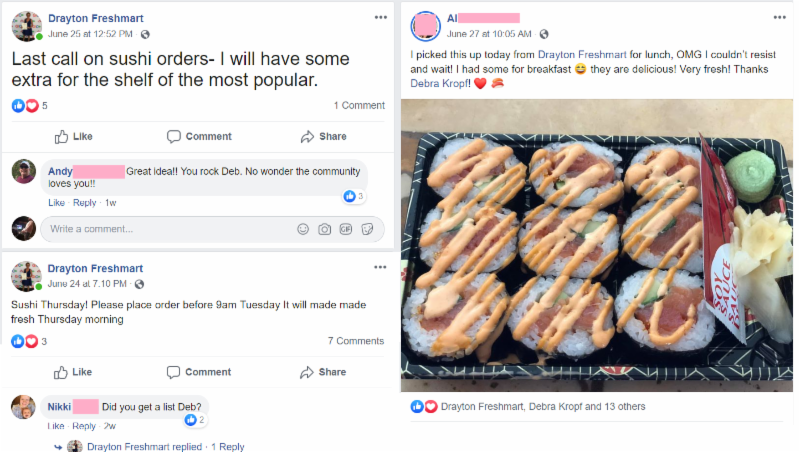Like the Last call on sushi orders post
The width and height of the screenshot is (800, 452).
pyautogui.click(x=74, y=136)
